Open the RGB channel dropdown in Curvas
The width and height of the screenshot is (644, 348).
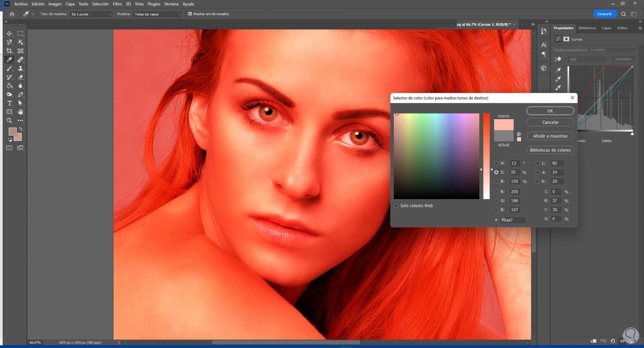(587, 59)
